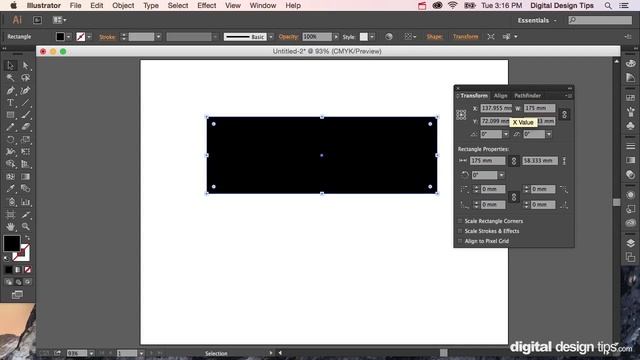Select the Selection tool arrow
The width and height of the screenshot is (640, 360).
(10, 65)
